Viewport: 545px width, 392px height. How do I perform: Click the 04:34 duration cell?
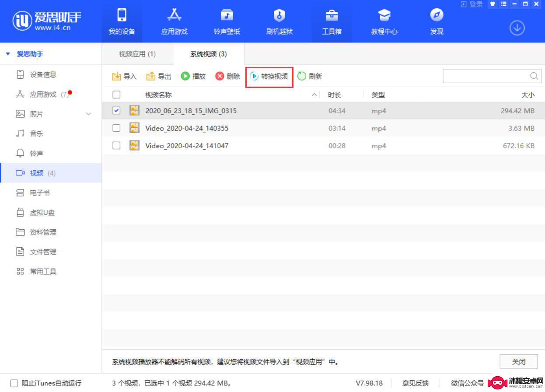pos(337,111)
